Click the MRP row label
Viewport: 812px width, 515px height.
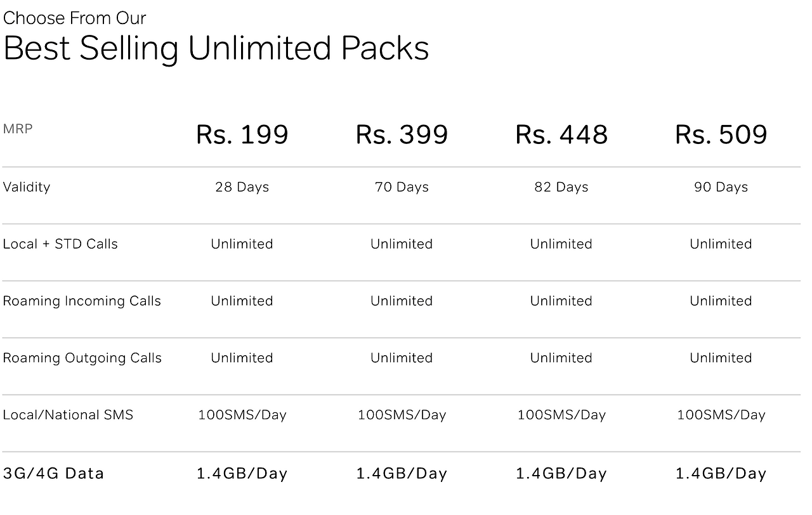tap(18, 129)
